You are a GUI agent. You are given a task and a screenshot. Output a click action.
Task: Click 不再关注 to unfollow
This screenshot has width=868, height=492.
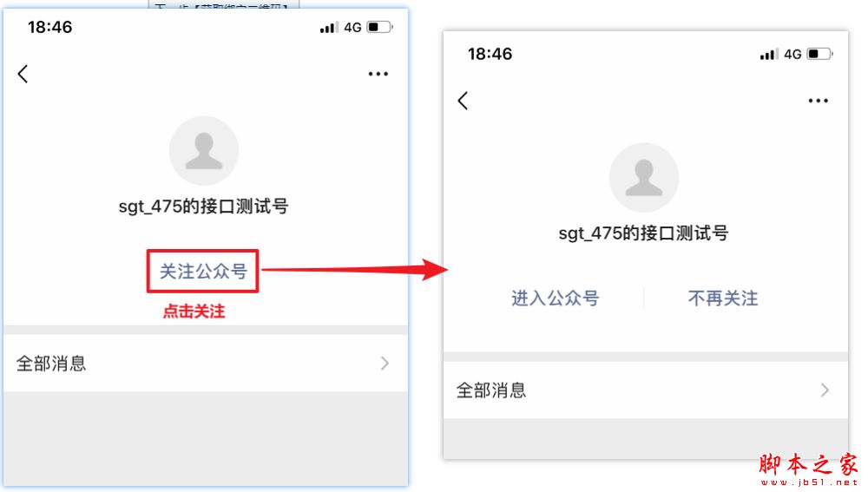click(x=723, y=298)
